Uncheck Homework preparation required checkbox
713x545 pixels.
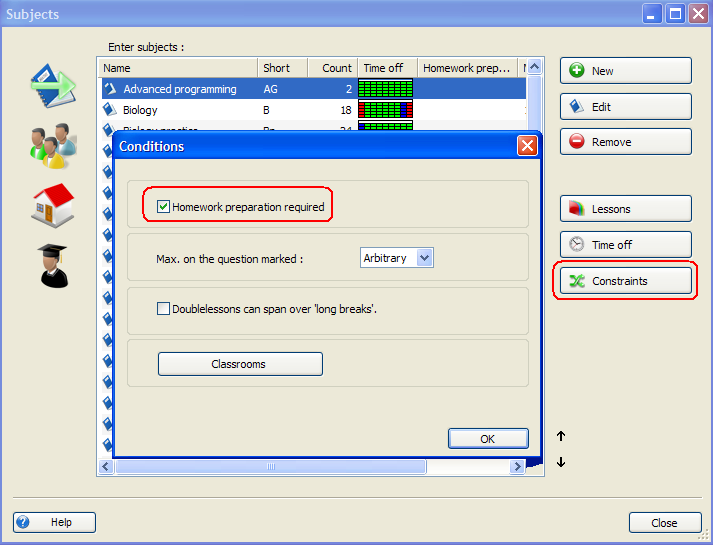pos(164,207)
